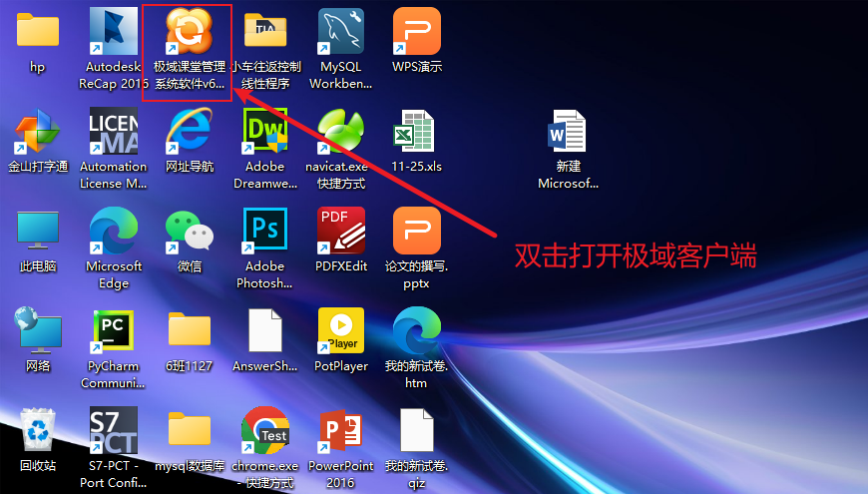
Task: Click the PotPlayer desktop icon
Action: point(340,330)
